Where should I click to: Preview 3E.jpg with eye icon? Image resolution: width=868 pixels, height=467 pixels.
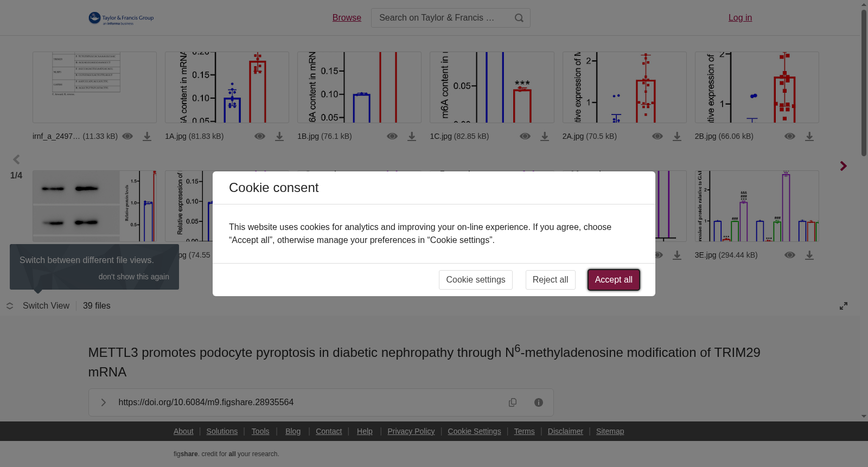click(x=790, y=255)
